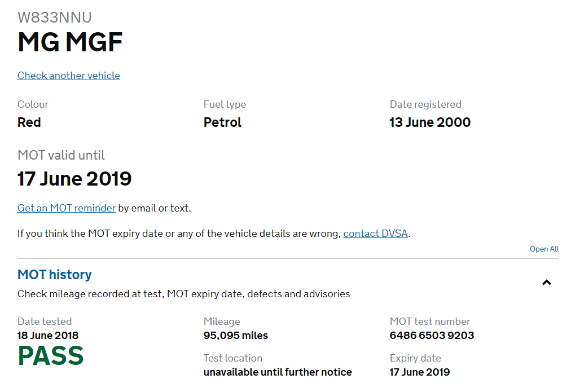Toggle the MOT history section heading

click(x=55, y=275)
